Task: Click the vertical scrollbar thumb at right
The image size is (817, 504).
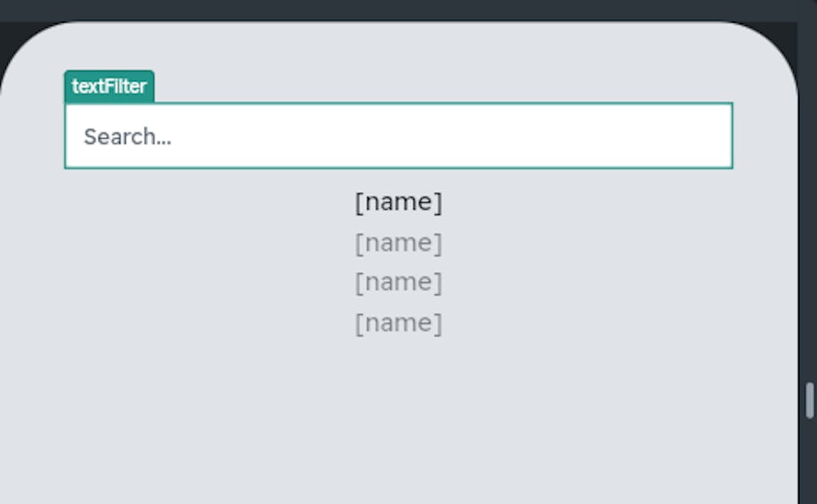Action: [809, 400]
